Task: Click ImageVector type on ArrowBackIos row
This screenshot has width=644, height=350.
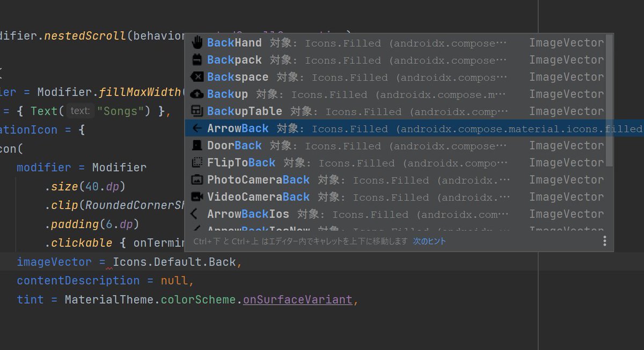Action: [x=566, y=214]
